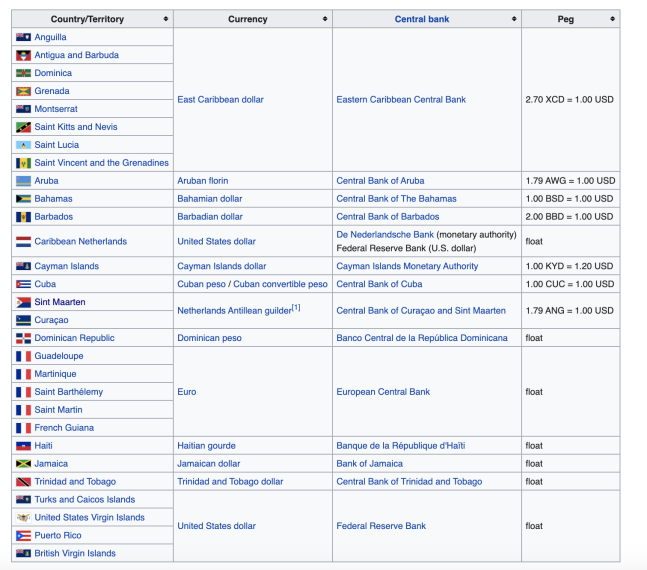Click the Sint Maarten flag icon
Screen dimensions: 647x570
pos(24,302)
